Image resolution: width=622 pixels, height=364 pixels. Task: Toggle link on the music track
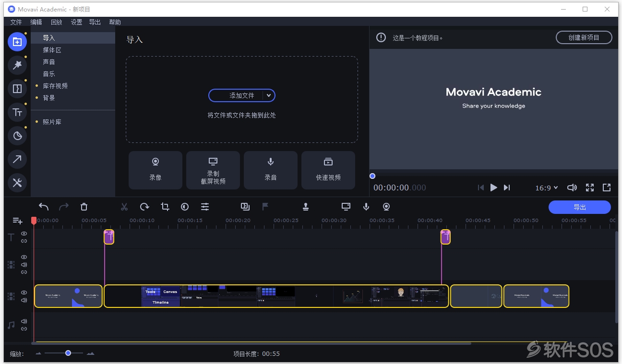[24, 329]
